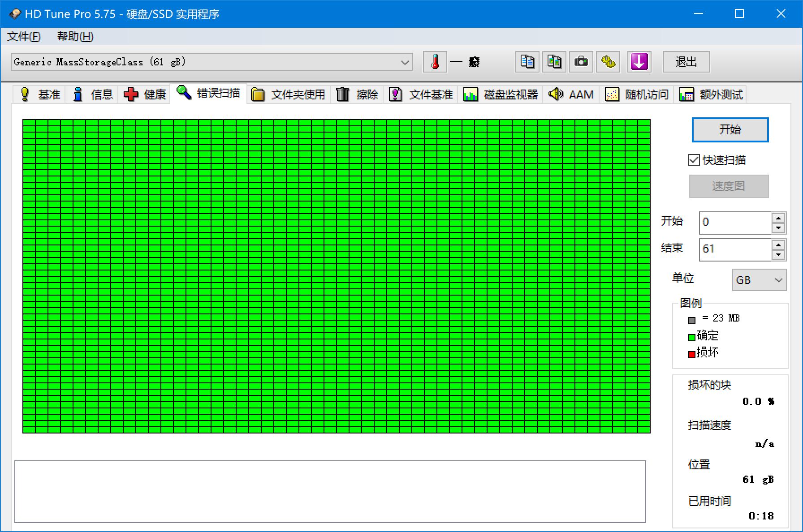
Task: Switch to the 信息 tab
Action: point(92,94)
